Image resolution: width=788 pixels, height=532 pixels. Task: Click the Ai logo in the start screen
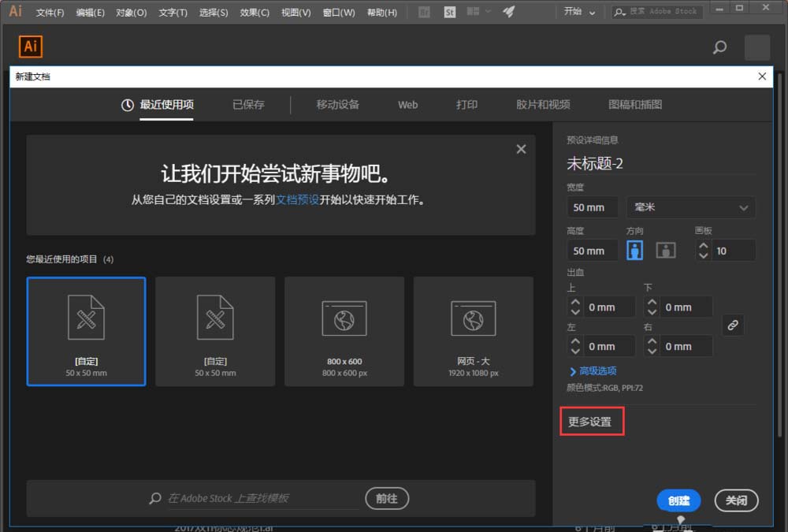(x=31, y=47)
